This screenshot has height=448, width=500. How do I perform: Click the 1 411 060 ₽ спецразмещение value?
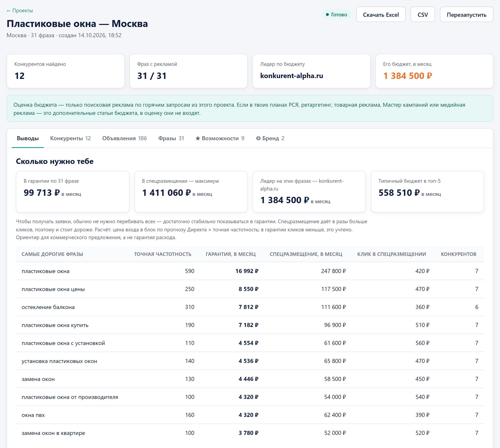pyautogui.click(x=166, y=193)
